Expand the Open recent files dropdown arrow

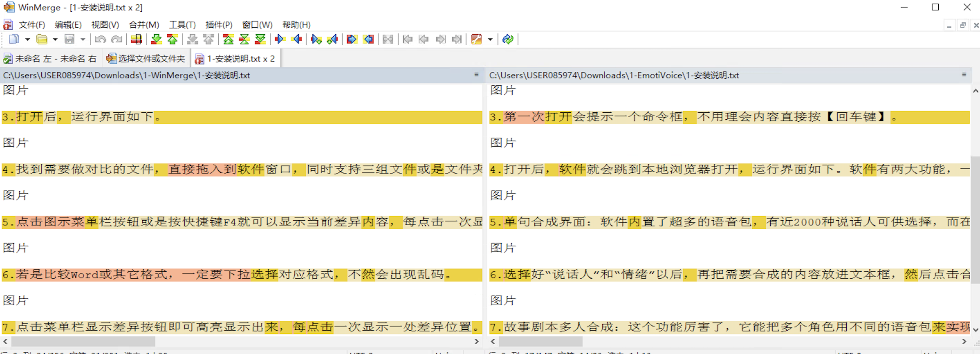[x=55, y=39]
